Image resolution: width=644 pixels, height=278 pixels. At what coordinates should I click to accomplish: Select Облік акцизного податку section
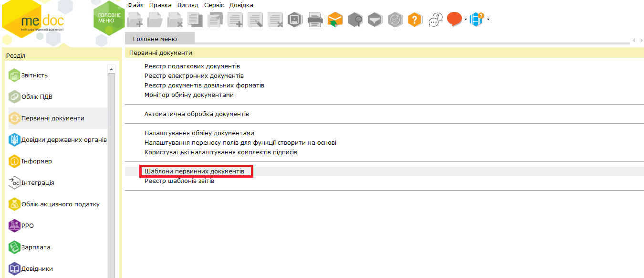pos(58,204)
